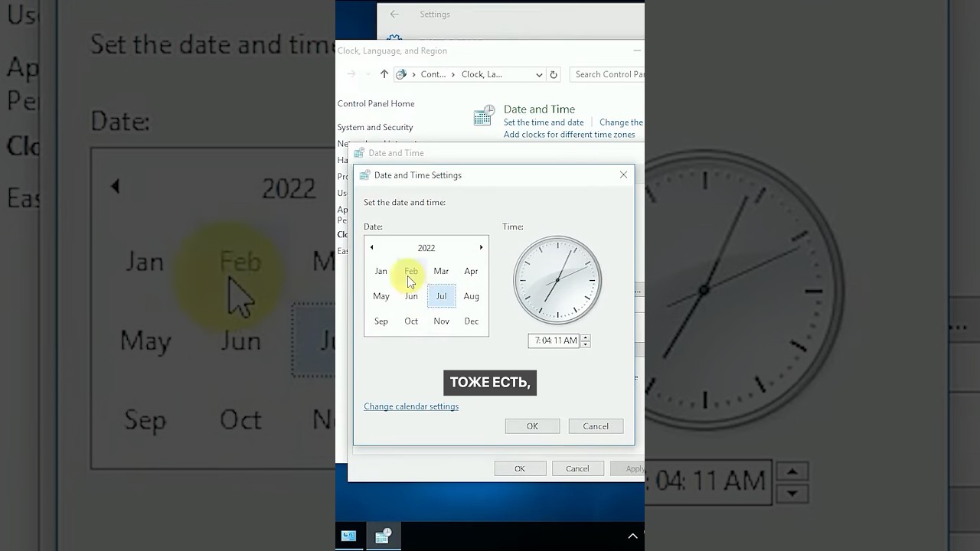This screenshot has width=980, height=551.
Task: Open Change calendar settings link
Action: point(411,406)
